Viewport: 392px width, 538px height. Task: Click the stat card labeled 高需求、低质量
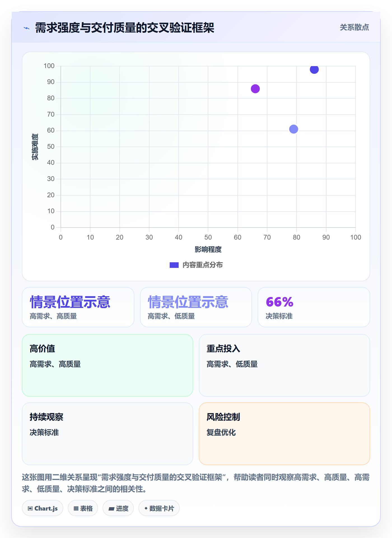[196, 307]
